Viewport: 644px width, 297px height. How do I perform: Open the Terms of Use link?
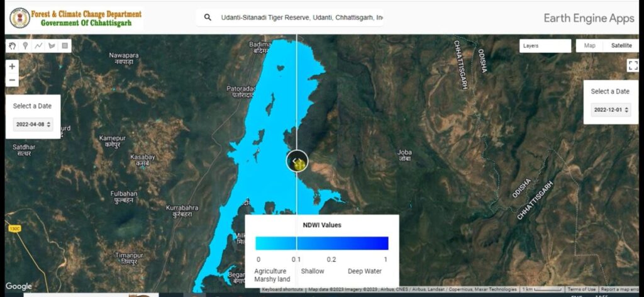pos(581,289)
